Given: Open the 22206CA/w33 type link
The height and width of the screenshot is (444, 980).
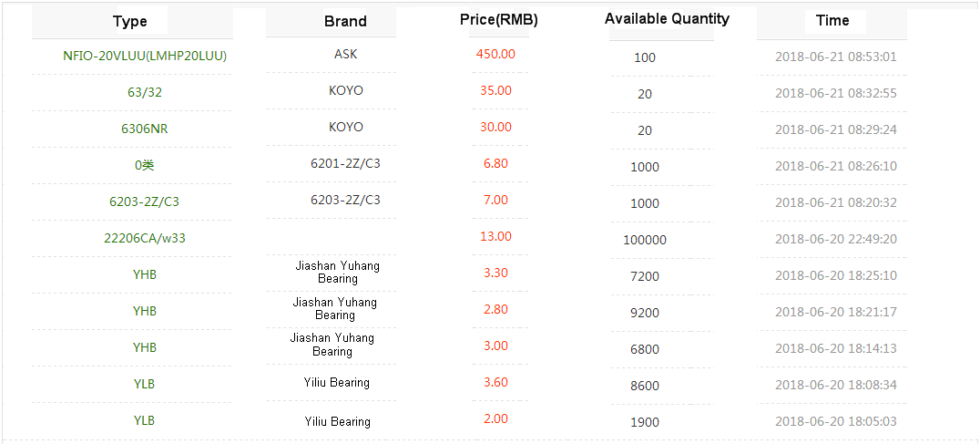Looking at the screenshot, I should point(145,238).
